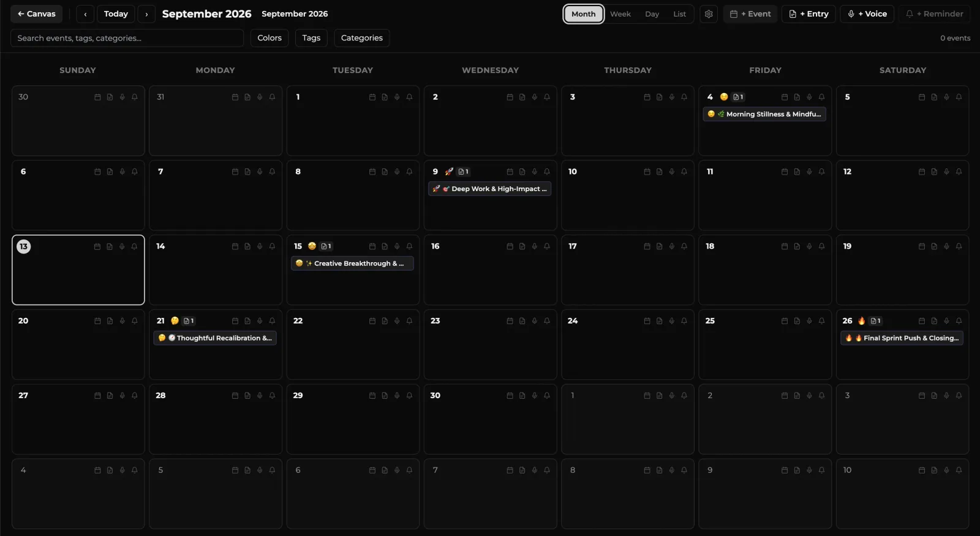Go to the next month

pos(146,14)
